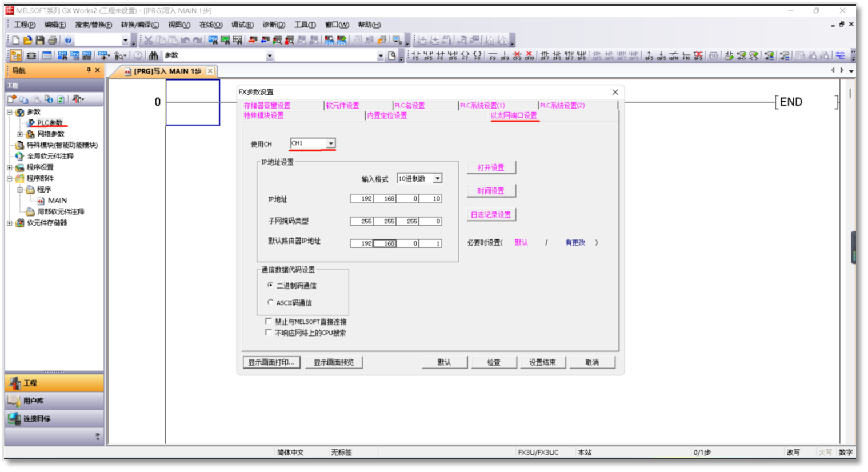Click the 检查 button
Viewport: 868px width, 472px height.
coord(494,362)
